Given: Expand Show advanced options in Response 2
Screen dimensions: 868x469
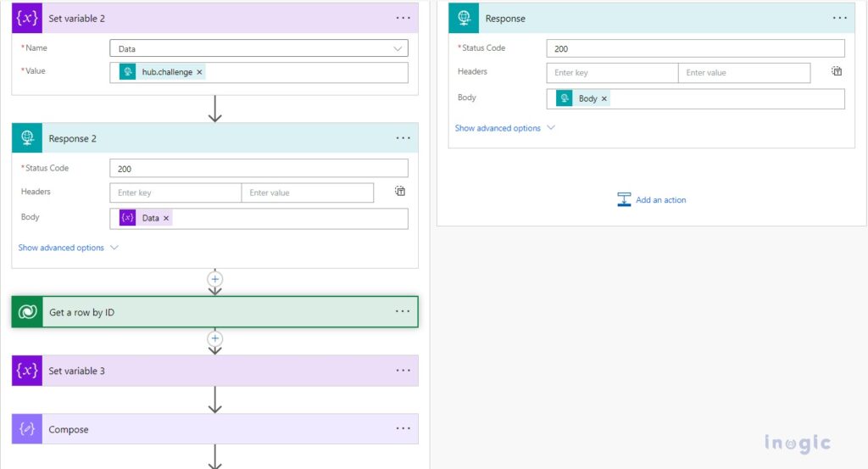Looking at the screenshot, I should (x=68, y=248).
